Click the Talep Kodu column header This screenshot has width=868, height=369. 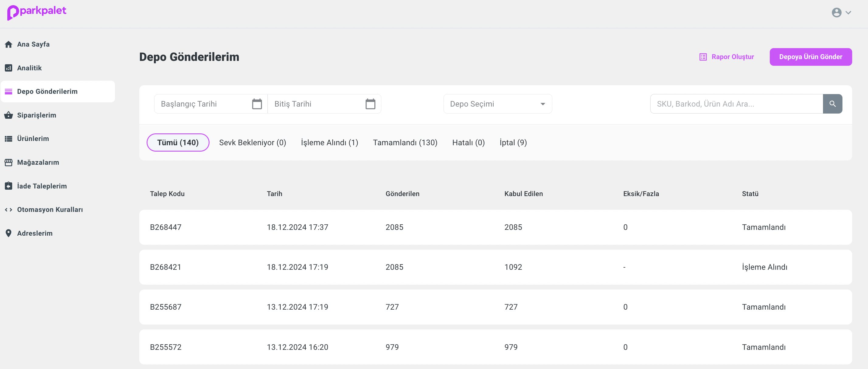point(167,194)
